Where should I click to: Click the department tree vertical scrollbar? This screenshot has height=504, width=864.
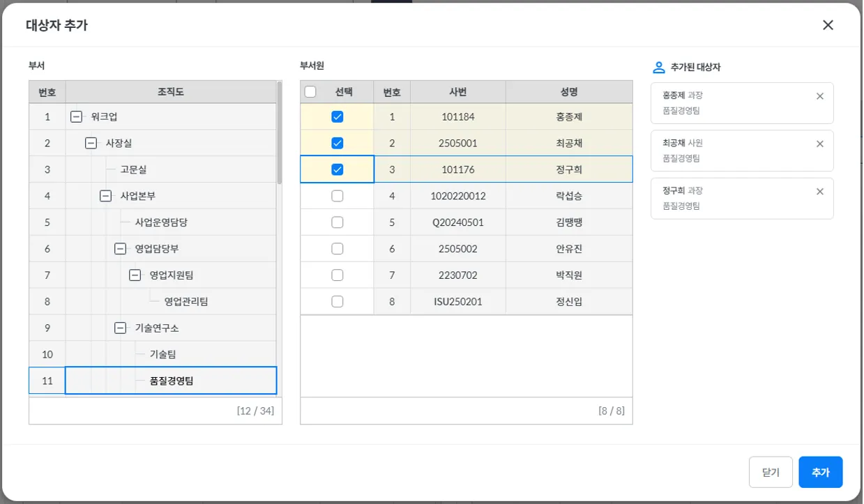point(280,132)
